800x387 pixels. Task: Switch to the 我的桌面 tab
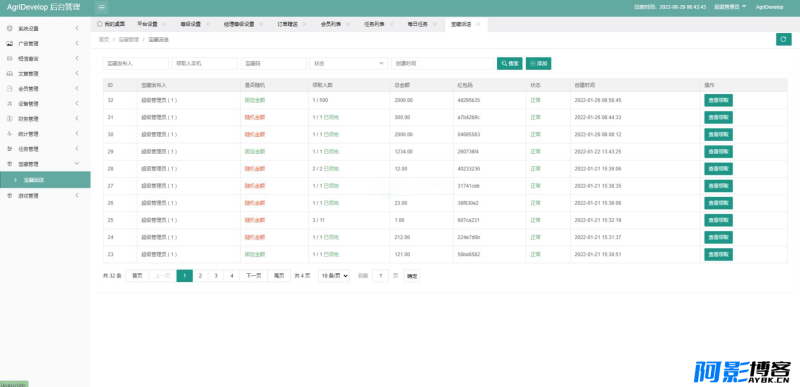pyautogui.click(x=111, y=24)
